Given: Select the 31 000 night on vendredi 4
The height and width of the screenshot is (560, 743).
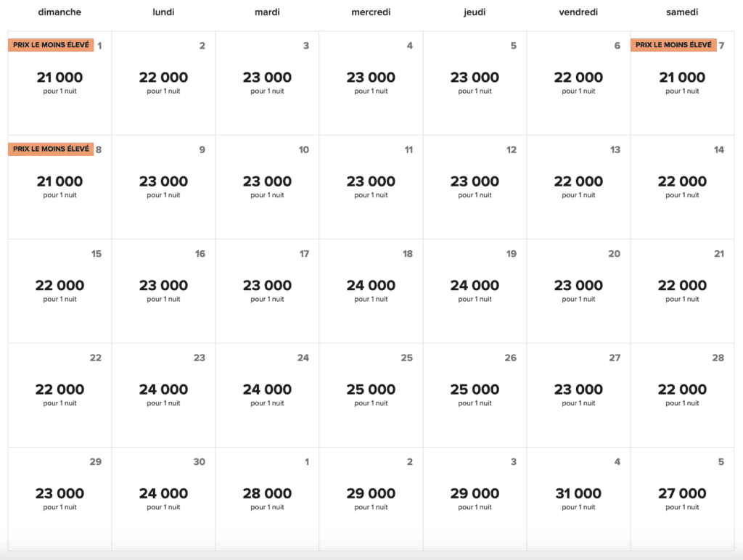Looking at the screenshot, I should pyautogui.click(x=578, y=498).
